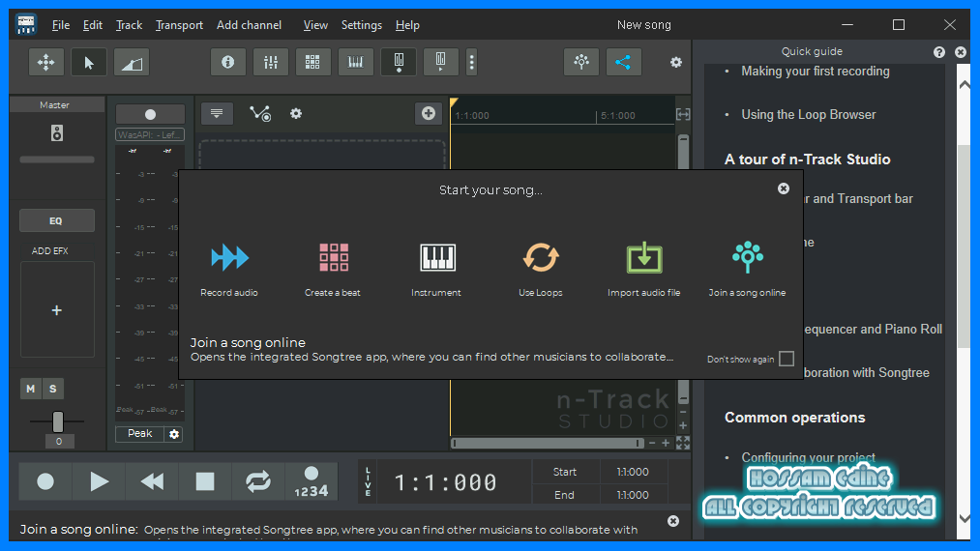This screenshot has width=980, height=551.
Task: Arm the record-enable dot above level meter
Action: [x=150, y=114]
